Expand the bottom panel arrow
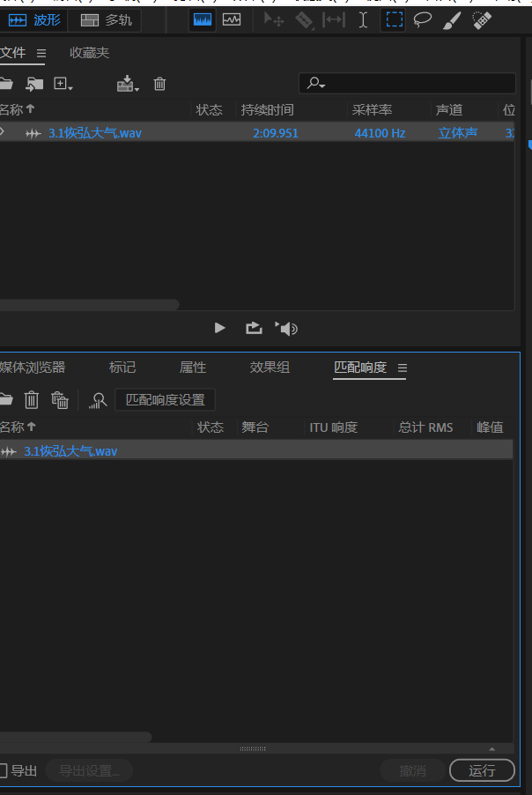Viewport: 532px width, 795px height. pyautogui.click(x=492, y=749)
